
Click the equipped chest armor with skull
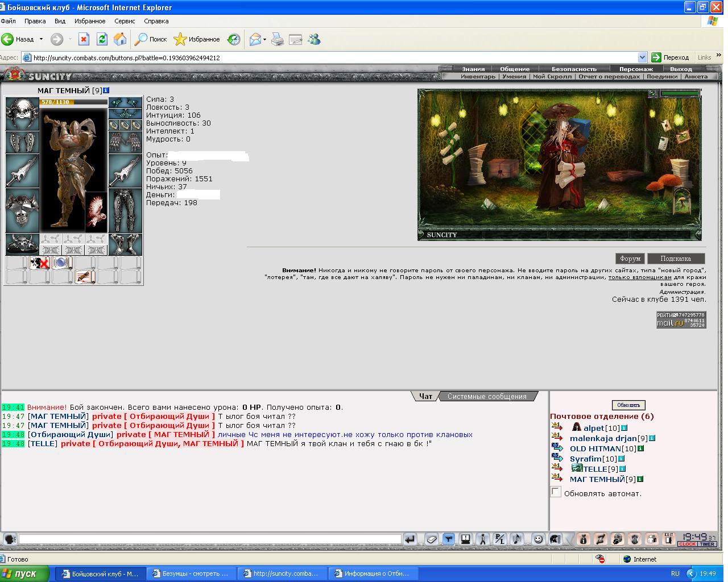(22, 210)
